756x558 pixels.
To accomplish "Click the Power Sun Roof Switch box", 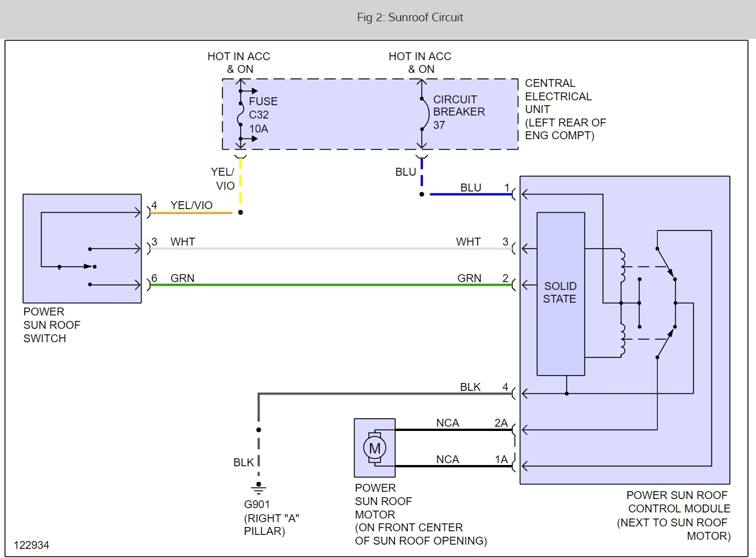I will 82,249.
